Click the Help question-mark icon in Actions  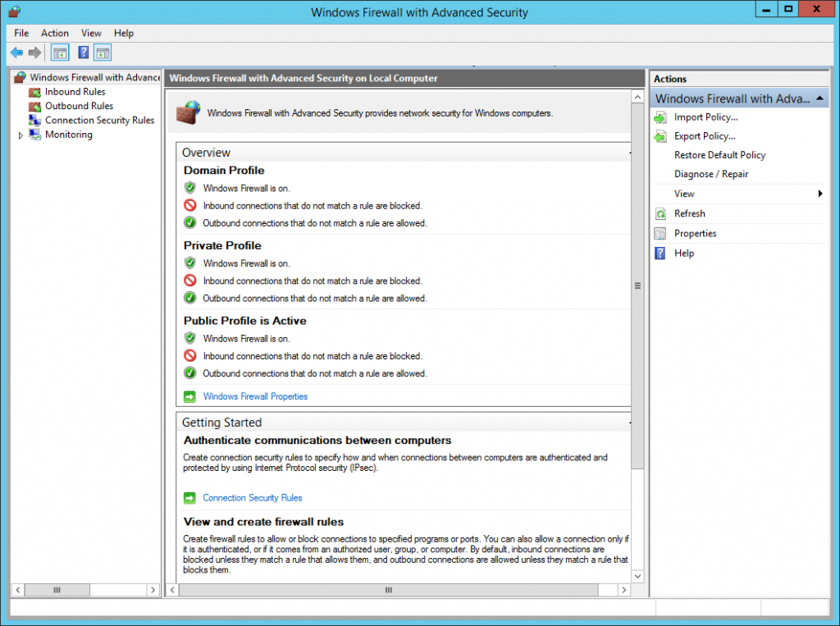click(x=660, y=254)
